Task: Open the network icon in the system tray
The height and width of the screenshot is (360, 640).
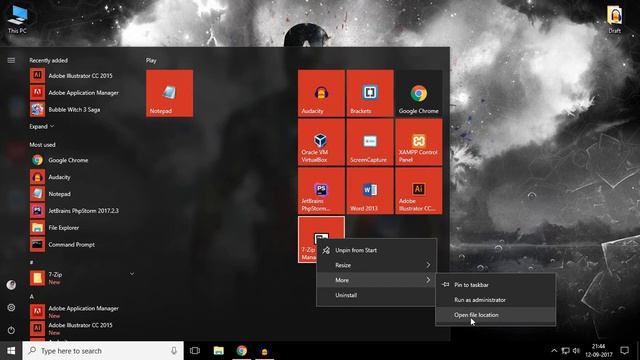Action: click(x=565, y=351)
